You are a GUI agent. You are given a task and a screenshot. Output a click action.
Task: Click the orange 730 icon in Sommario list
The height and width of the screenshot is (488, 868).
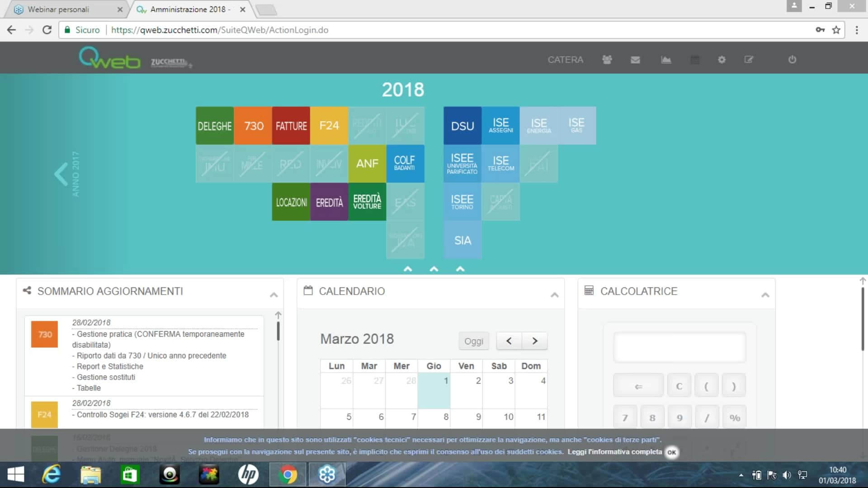(x=44, y=334)
